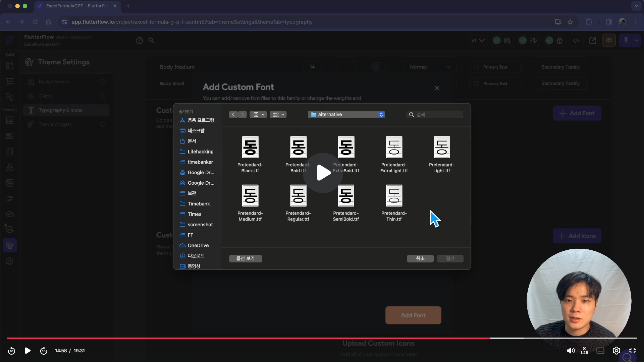Image resolution: width=644 pixels, height=362 pixels.
Task: Click the 옵션 보기 button
Action: click(246, 258)
